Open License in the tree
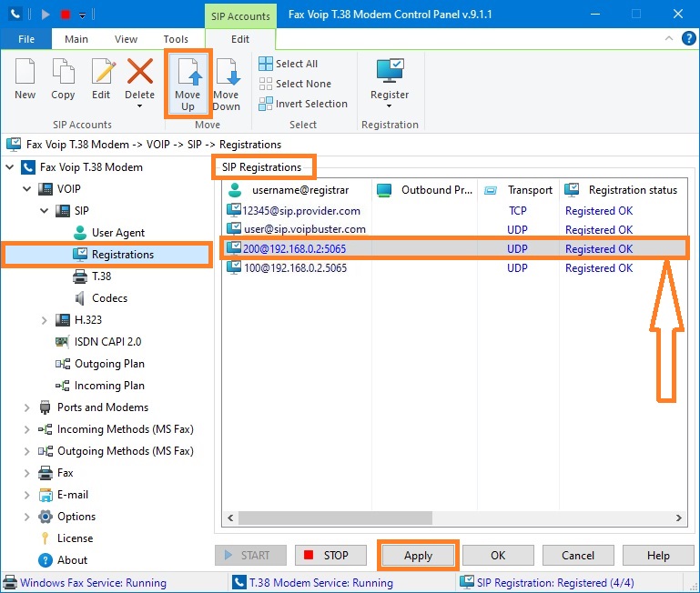700x593 pixels. click(x=75, y=538)
